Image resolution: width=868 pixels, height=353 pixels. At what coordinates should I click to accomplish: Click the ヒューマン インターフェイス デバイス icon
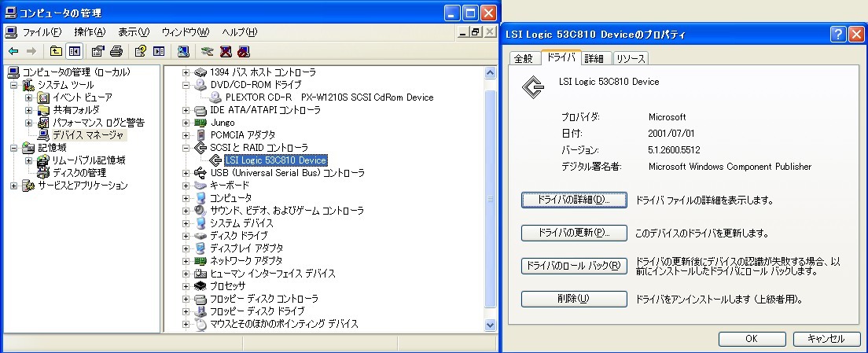click(x=201, y=274)
